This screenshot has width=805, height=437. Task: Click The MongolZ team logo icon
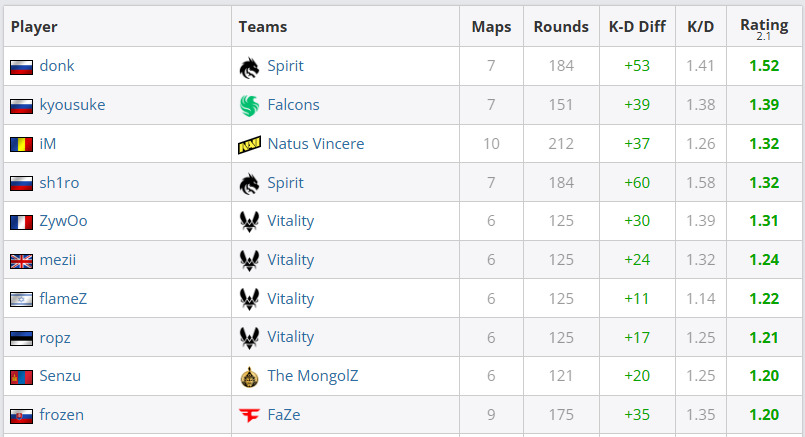coord(249,377)
